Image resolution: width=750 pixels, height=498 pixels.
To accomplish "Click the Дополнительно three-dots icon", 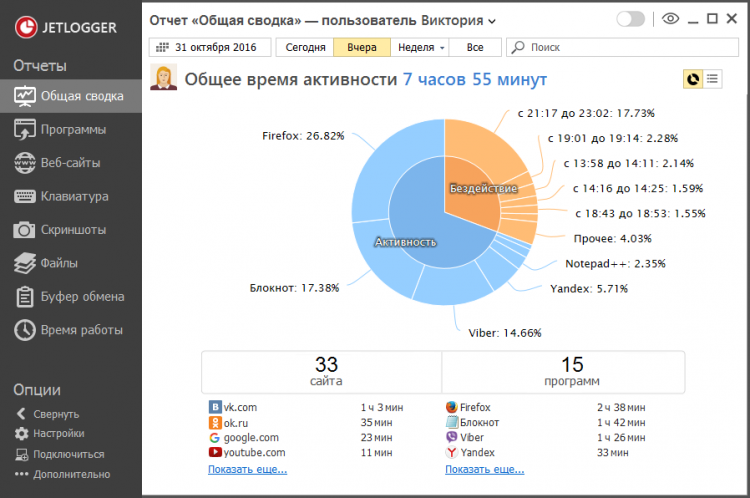I will [x=22, y=475].
